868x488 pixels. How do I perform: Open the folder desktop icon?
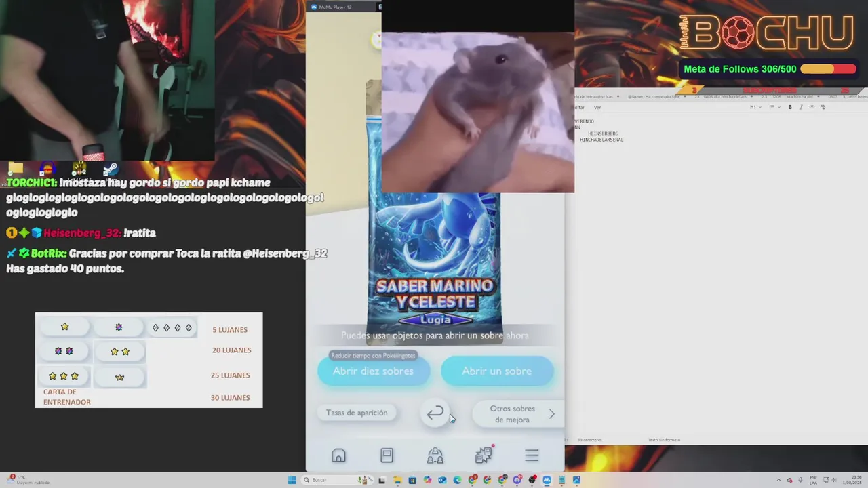tap(15, 168)
